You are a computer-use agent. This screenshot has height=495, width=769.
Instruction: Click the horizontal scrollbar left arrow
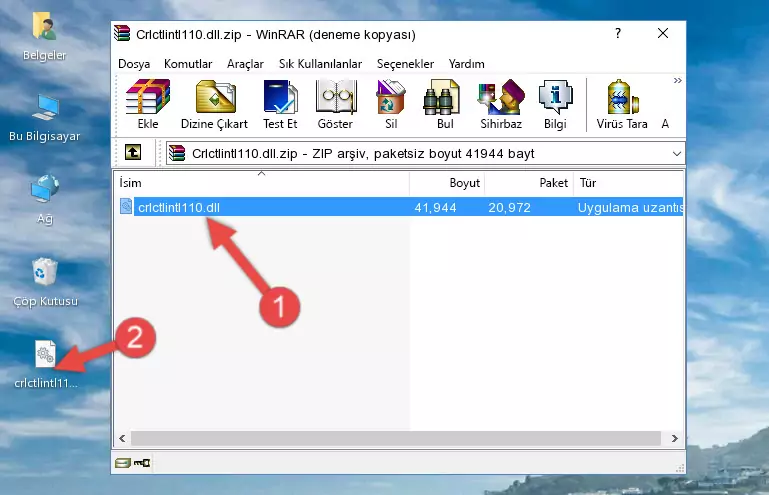[x=122, y=438]
